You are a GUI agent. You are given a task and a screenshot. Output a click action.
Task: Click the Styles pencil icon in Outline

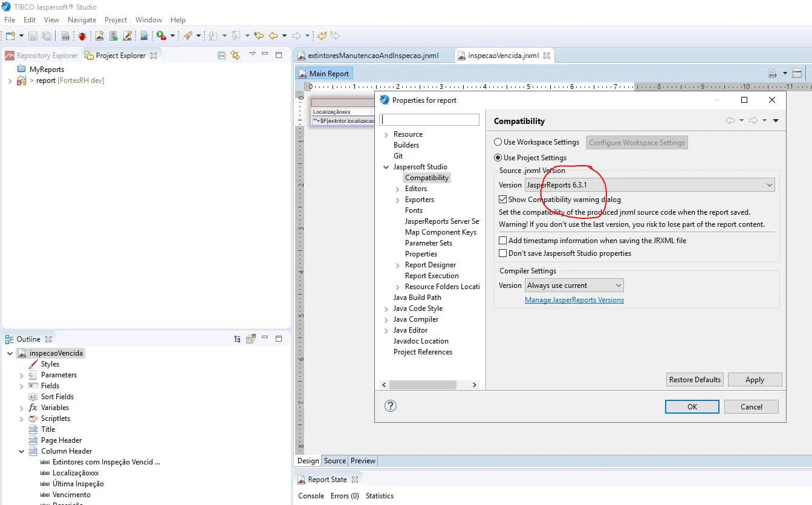33,364
